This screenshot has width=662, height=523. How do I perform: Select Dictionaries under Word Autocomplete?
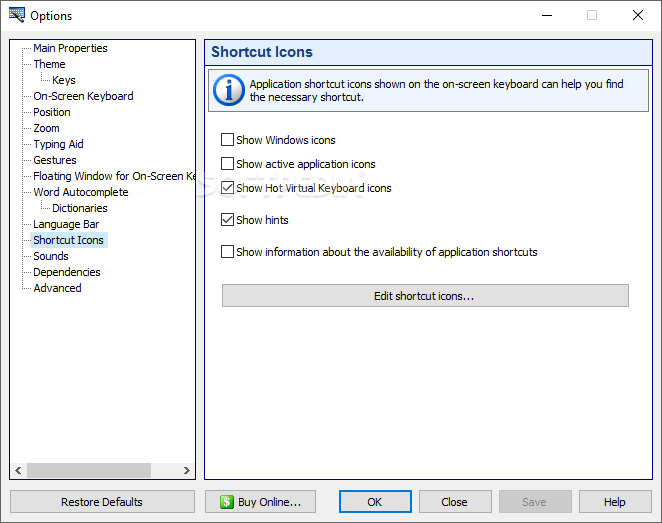click(x=80, y=208)
